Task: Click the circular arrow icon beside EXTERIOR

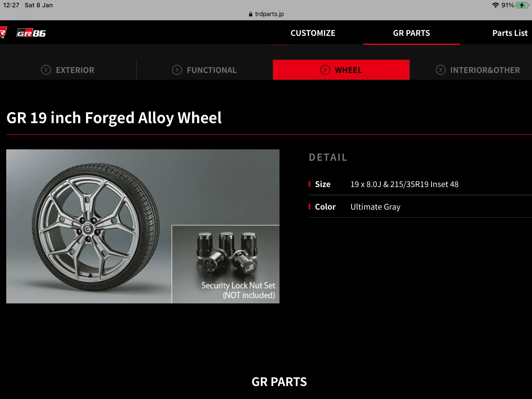Action: point(46,70)
